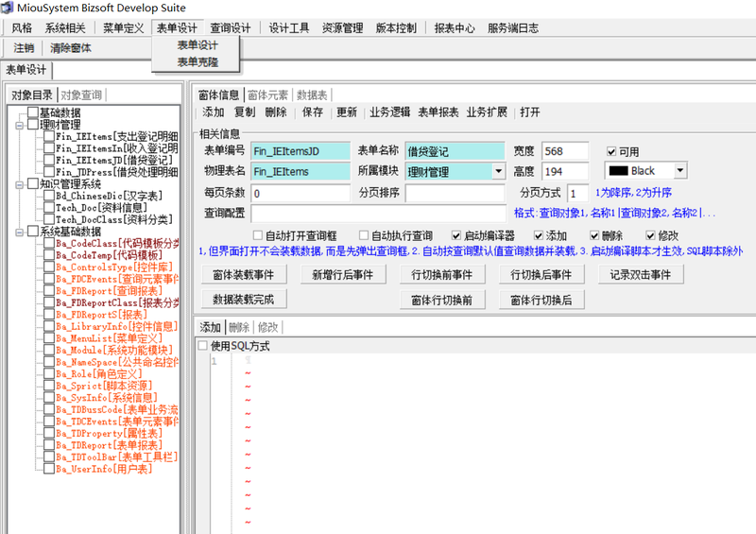Collapse the 系统基础数据 tree node

tap(19, 231)
